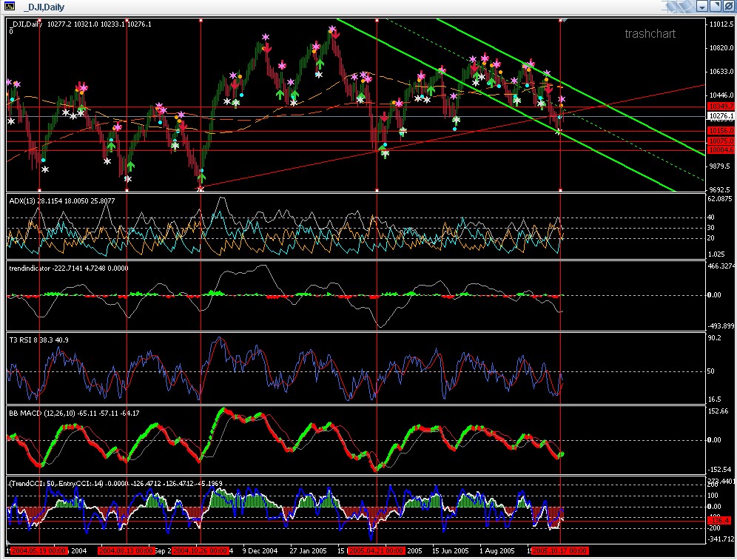
Task: Click the 27 Jan 2005 date label
Action: point(308,550)
